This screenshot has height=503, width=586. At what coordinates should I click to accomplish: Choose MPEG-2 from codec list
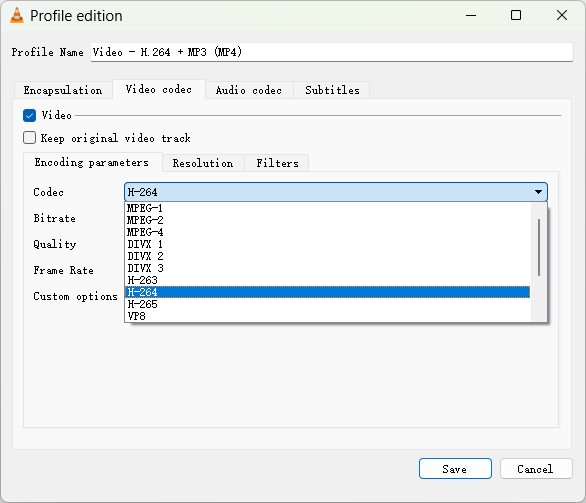pos(327,220)
